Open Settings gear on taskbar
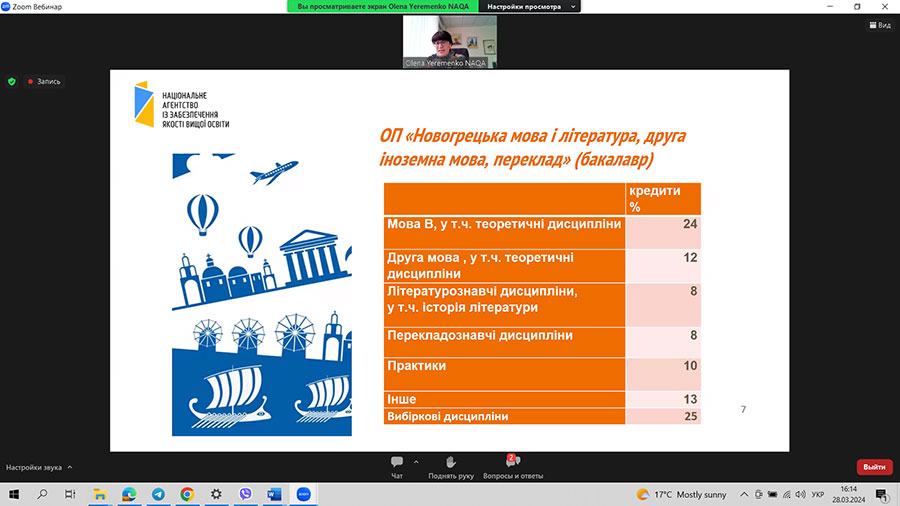Viewport: 900px width, 506px height. [x=216, y=494]
